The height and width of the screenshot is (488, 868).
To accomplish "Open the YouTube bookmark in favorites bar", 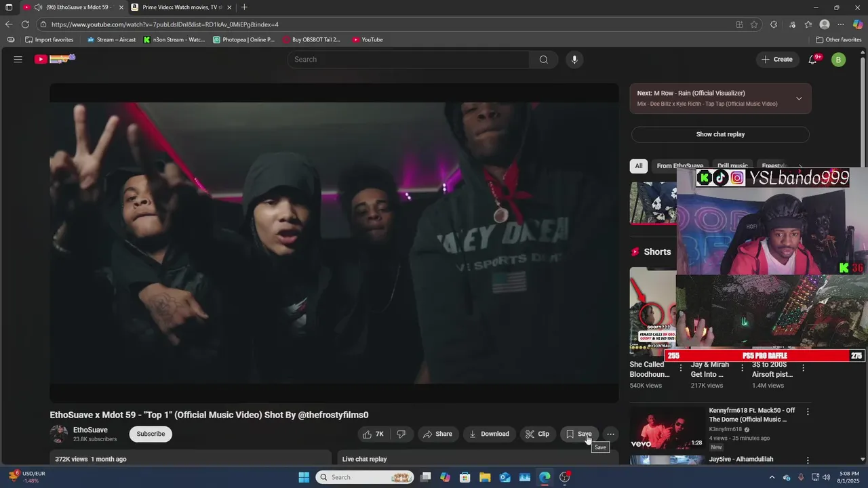I will pos(368,40).
